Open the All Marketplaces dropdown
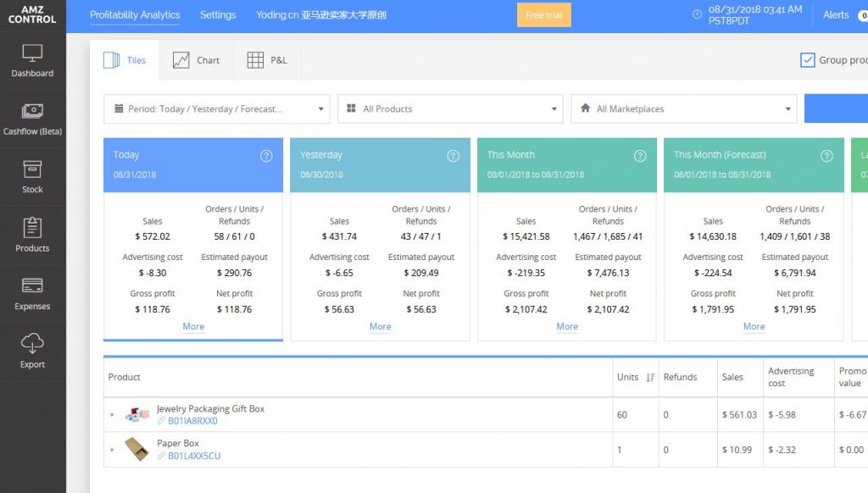This screenshot has height=493, width=868. [683, 109]
